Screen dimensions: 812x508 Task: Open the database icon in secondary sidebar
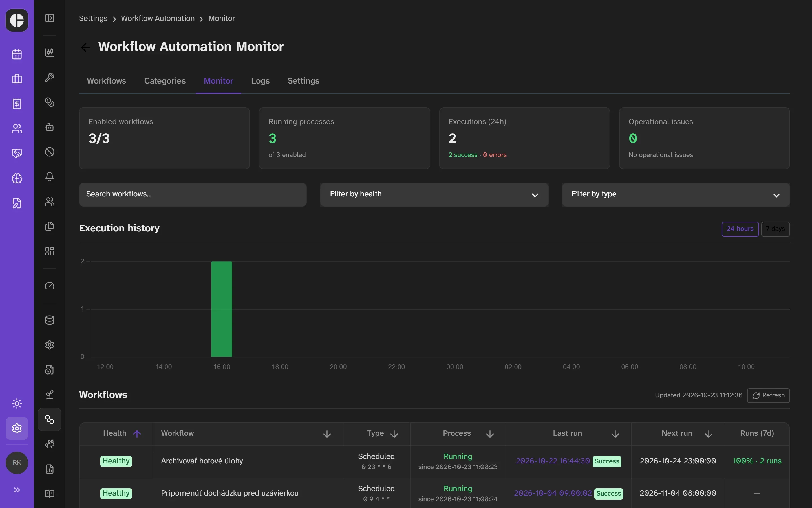click(x=50, y=320)
